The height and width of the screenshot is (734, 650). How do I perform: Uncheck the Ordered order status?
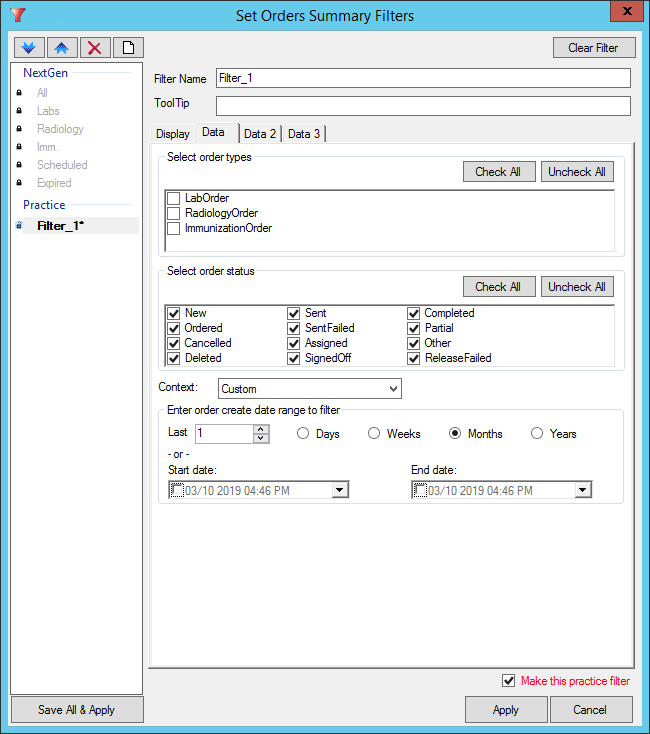pyautogui.click(x=174, y=328)
